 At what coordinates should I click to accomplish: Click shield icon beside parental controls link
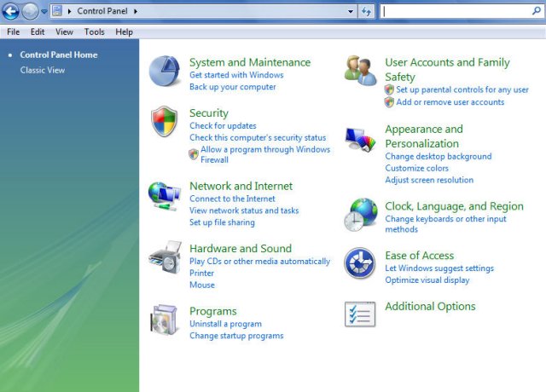389,89
